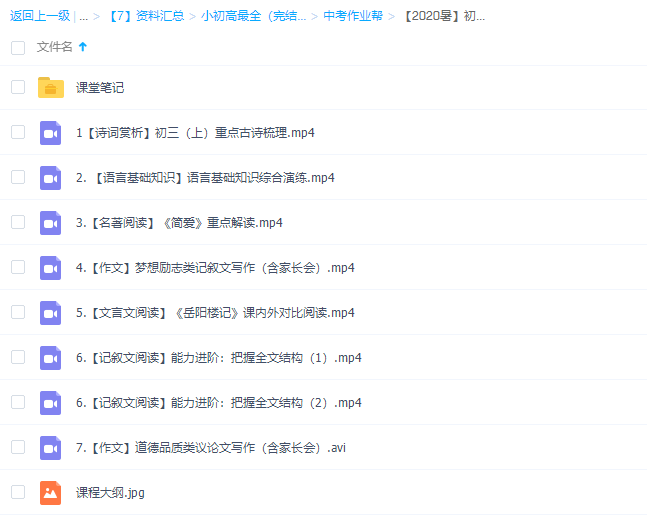This screenshot has height=516, width=647.
Task: Click video icon for 语言基础知识综合演练.mp4
Action: point(51,178)
